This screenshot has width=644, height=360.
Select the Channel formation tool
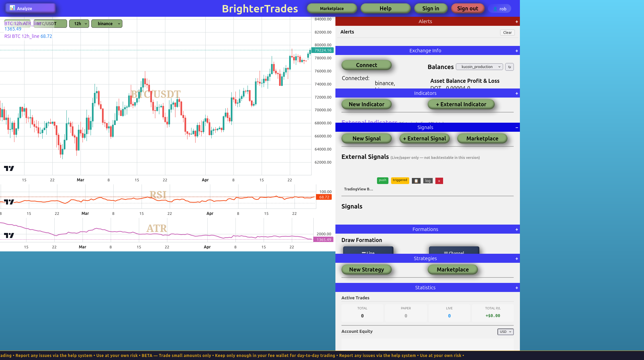point(454,250)
